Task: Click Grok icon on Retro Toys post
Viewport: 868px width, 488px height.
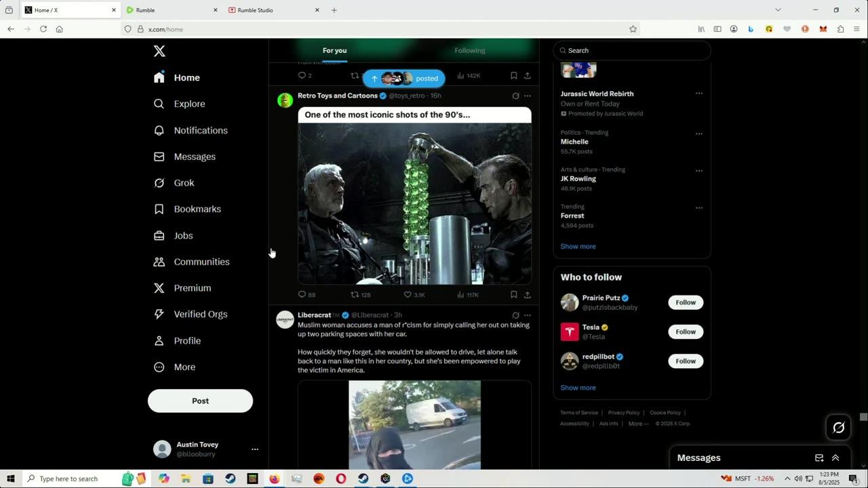Action: click(x=515, y=96)
